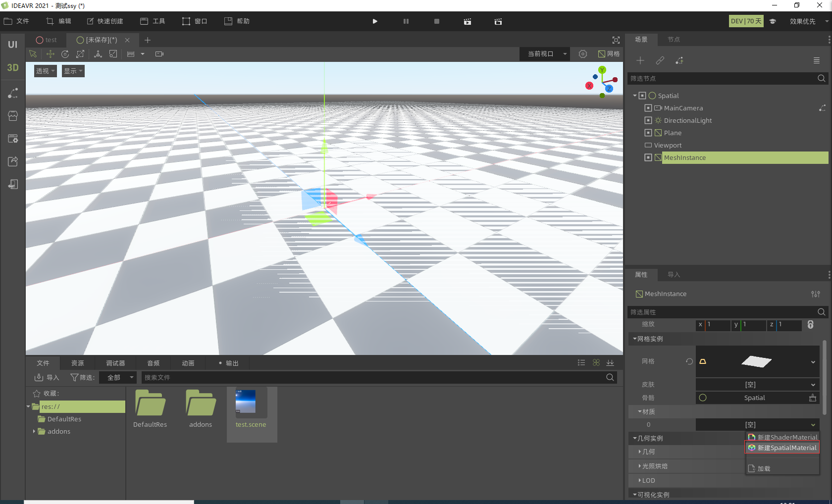Toggle the 网格 grid display option
Viewport: 832px width, 504px height.
[609, 54]
